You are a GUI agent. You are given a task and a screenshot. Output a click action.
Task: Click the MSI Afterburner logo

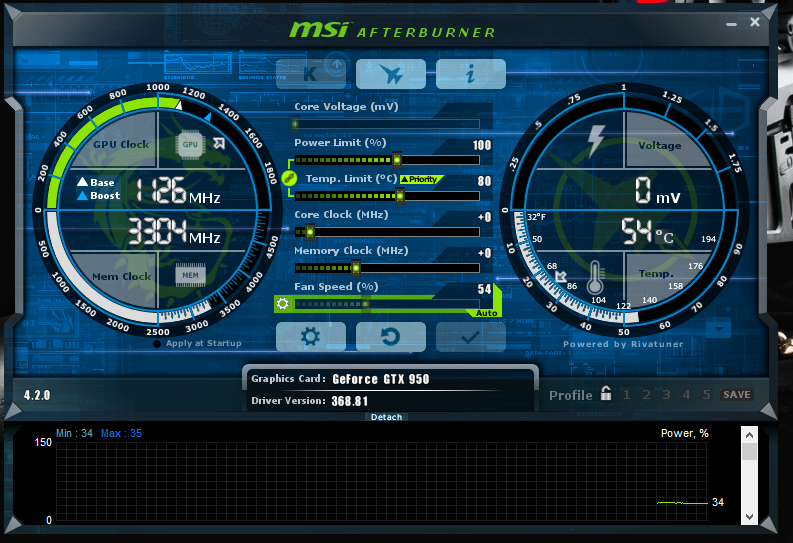[x=392, y=30]
